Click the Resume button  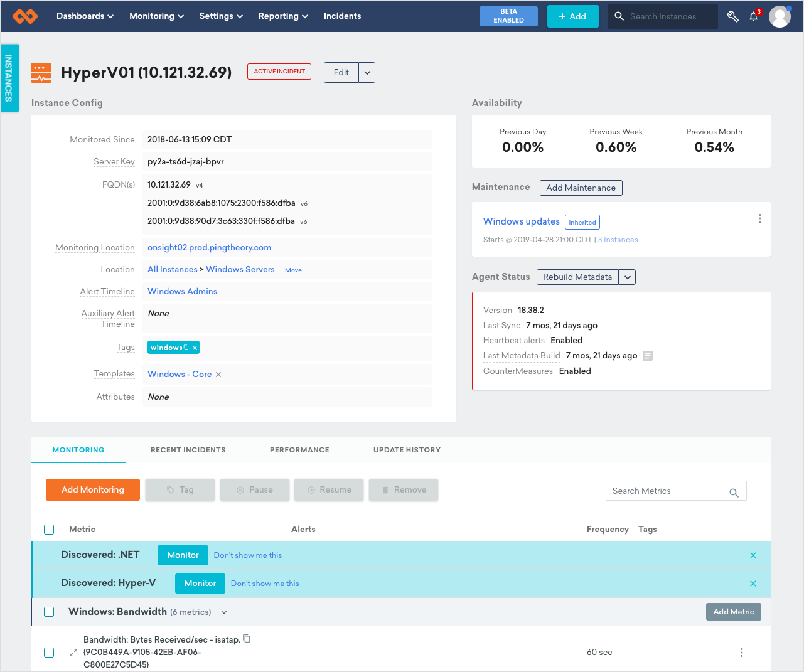(329, 489)
